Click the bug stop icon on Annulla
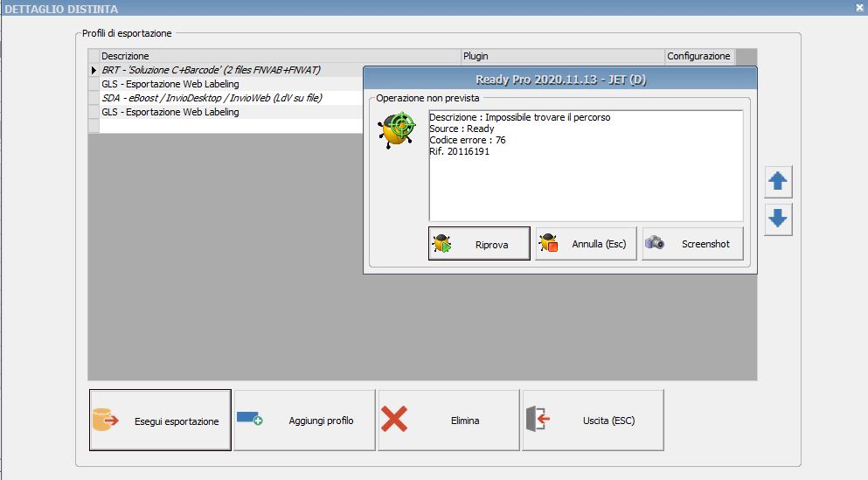Screen dimensions: 868x480 (x=549, y=243)
